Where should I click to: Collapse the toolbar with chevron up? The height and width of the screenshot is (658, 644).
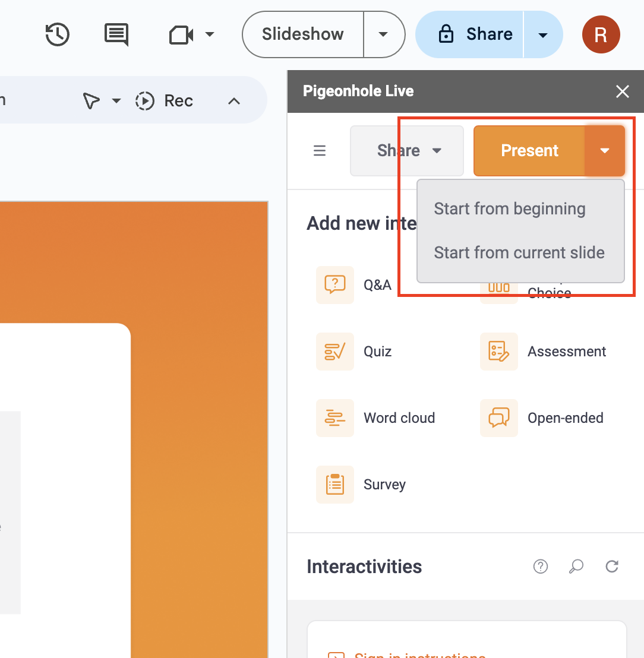click(x=234, y=101)
